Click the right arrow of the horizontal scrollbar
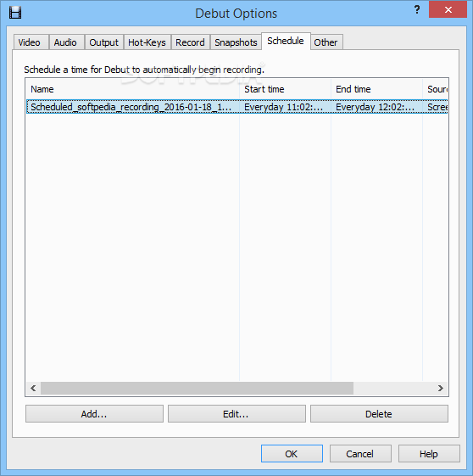The height and width of the screenshot is (476, 473). pyautogui.click(x=441, y=388)
